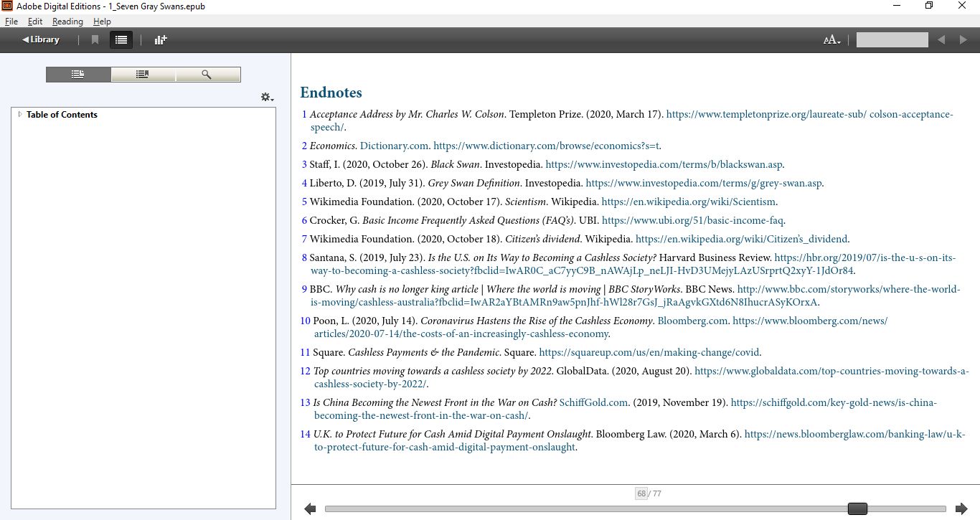The height and width of the screenshot is (520, 980).
Task: Select the Table of Contents entry
Action: coord(62,115)
